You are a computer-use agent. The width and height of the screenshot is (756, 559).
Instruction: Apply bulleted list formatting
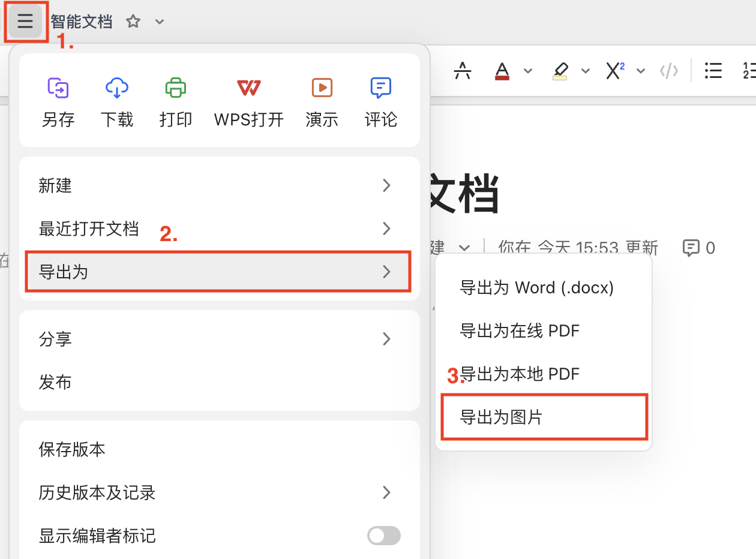[713, 71]
